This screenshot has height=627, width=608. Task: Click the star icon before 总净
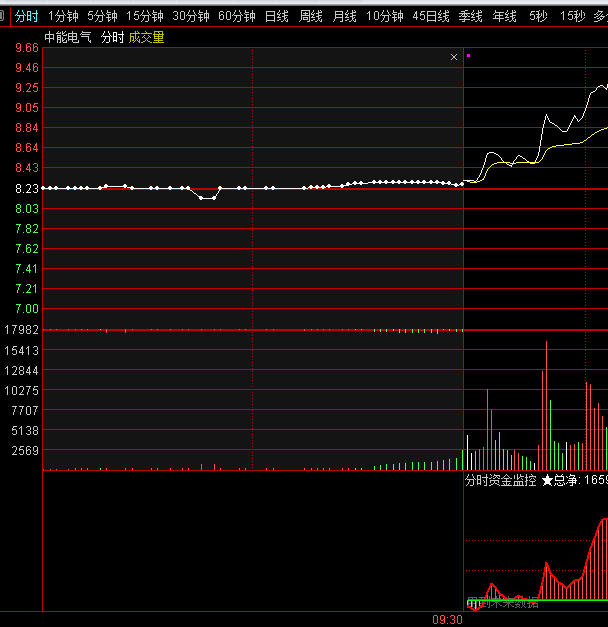[x=547, y=481]
